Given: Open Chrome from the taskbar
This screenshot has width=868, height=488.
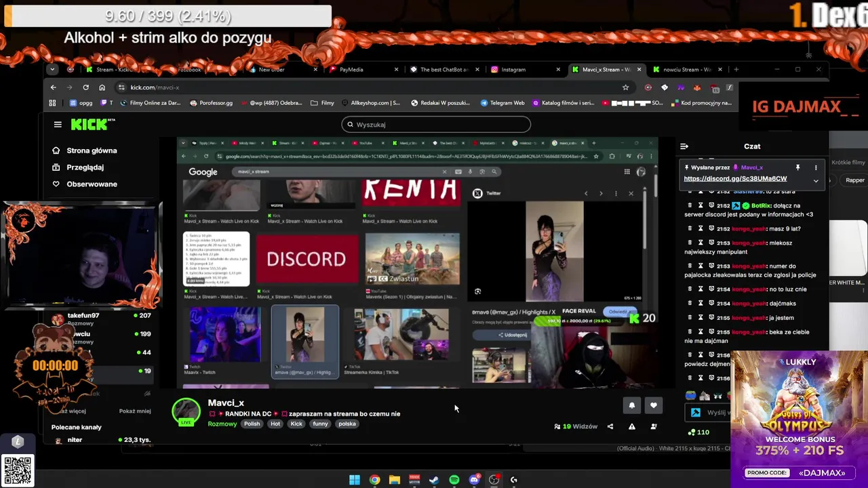Looking at the screenshot, I should [x=374, y=480].
